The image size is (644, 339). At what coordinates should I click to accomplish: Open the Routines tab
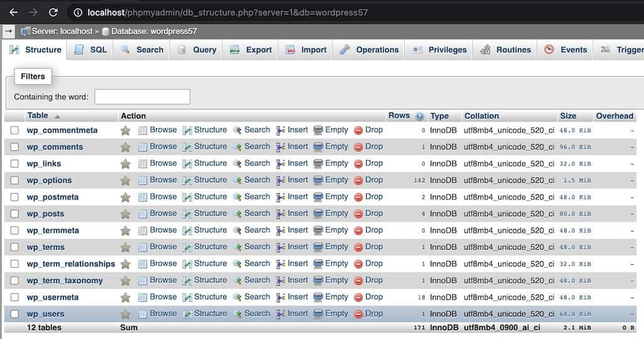tap(506, 50)
